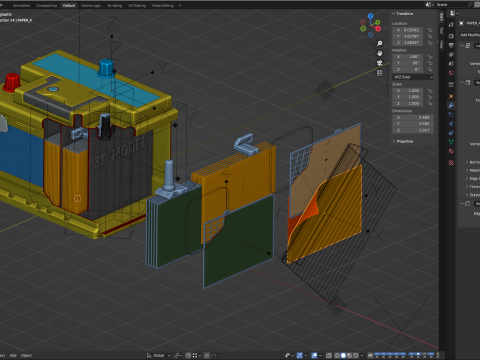Select solid viewport shading mode
The height and width of the screenshot is (360, 480).
click(x=343, y=355)
